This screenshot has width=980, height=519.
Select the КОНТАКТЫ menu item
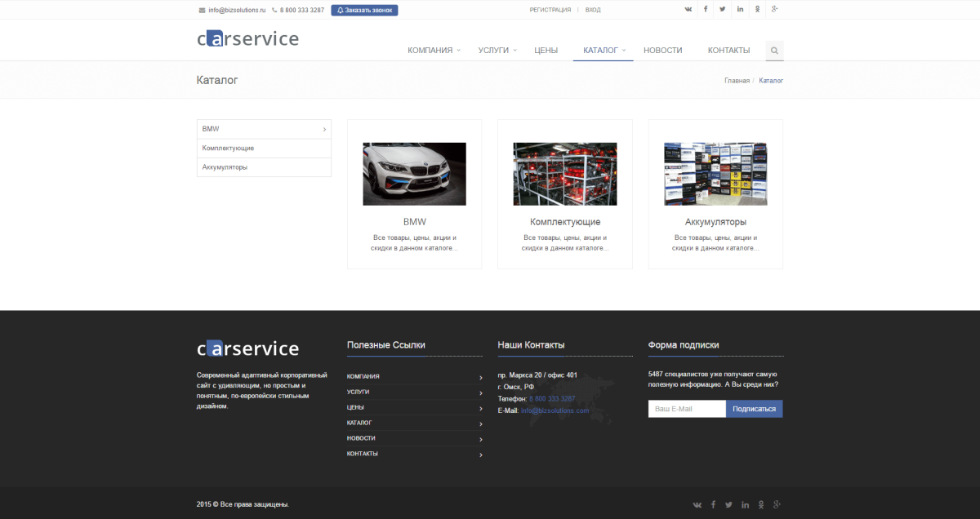coord(728,50)
